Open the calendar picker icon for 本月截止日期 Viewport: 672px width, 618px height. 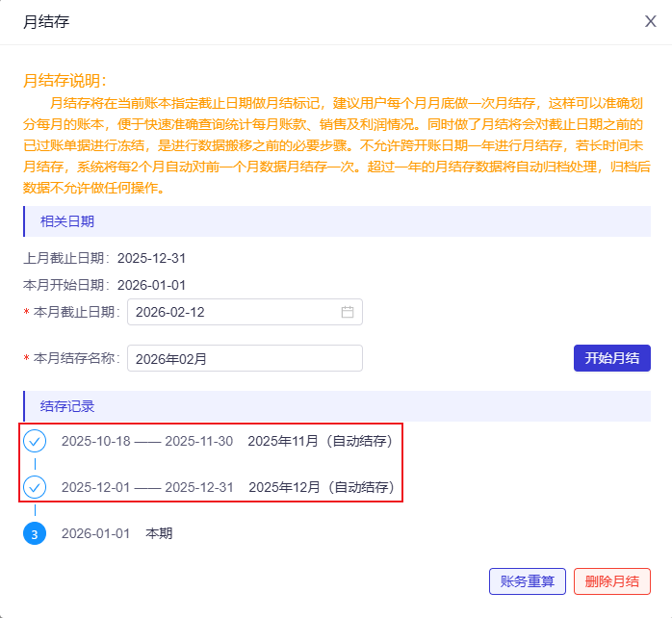[x=348, y=312]
